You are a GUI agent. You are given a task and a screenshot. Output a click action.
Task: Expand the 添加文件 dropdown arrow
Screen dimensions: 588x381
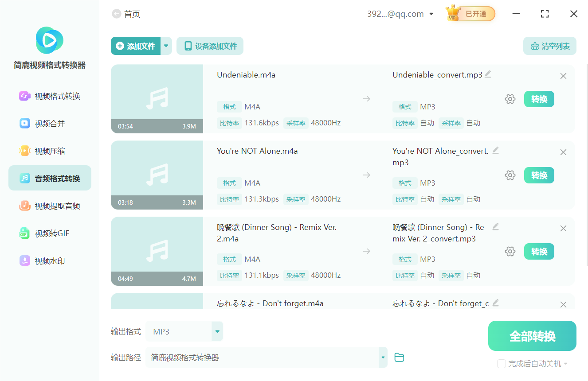coord(166,46)
